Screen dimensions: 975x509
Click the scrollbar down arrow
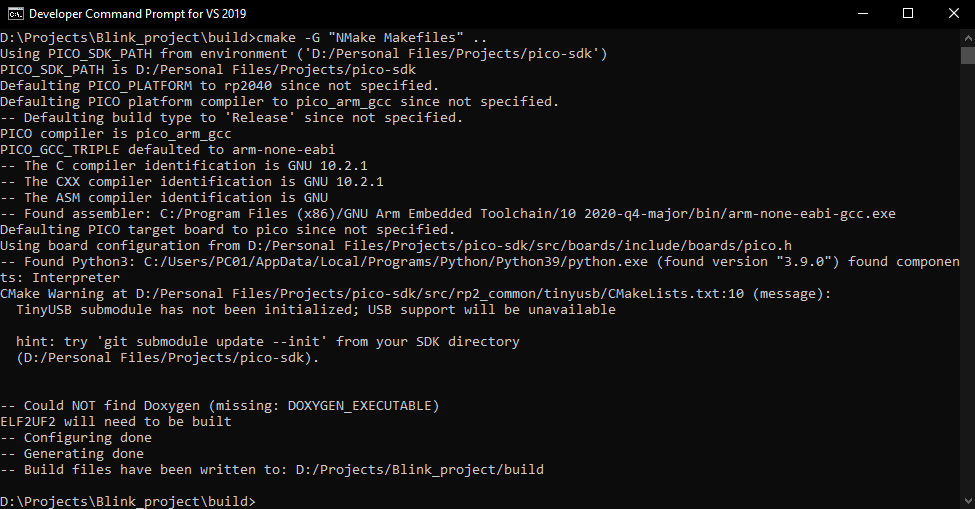click(x=966, y=500)
